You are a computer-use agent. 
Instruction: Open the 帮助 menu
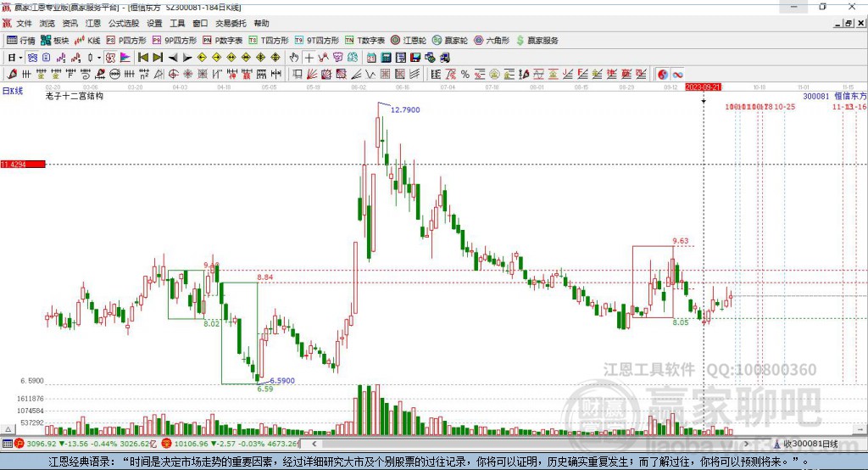click(x=261, y=23)
